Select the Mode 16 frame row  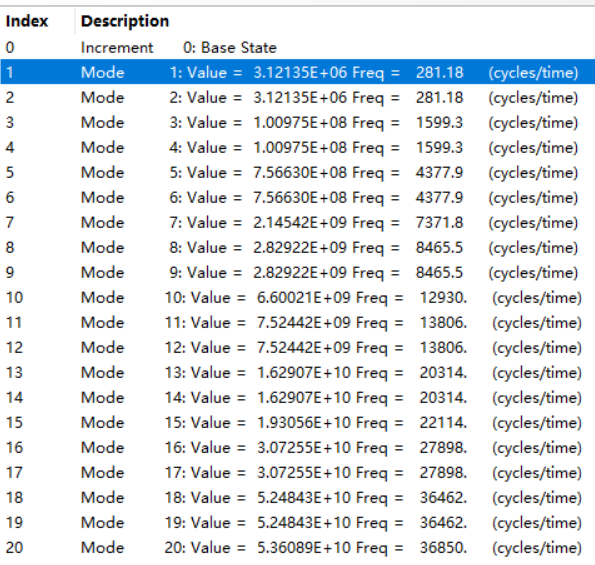(298, 447)
